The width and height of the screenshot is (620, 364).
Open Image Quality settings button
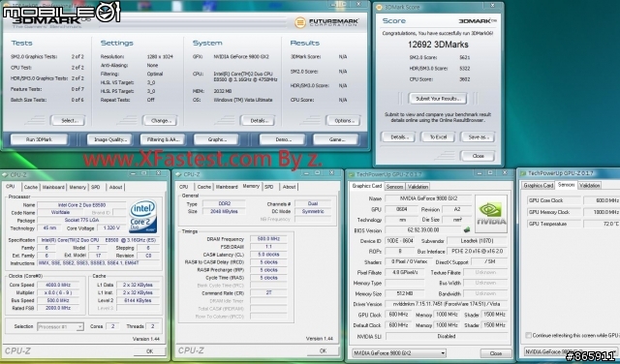click(x=109, y=139)
